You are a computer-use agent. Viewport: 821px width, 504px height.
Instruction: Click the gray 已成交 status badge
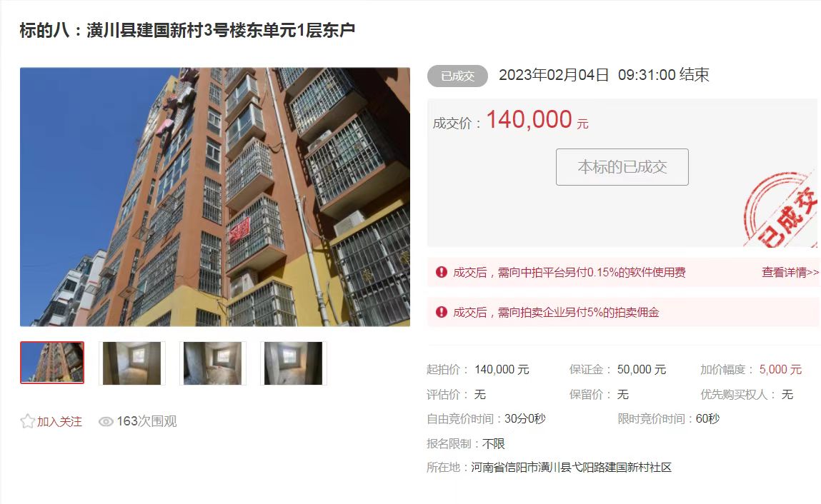(457, 76)
